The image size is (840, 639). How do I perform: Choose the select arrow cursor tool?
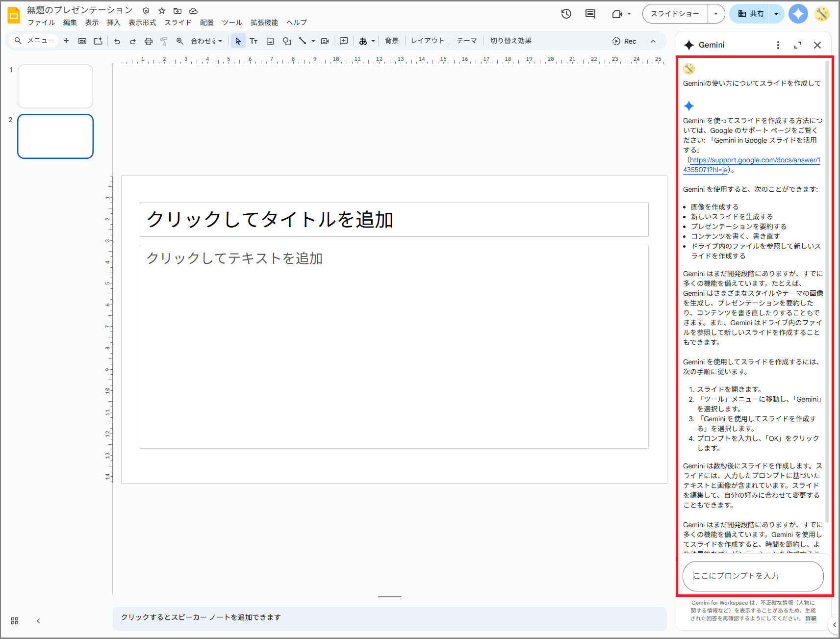pyautogui.click(x=238, y=41)
